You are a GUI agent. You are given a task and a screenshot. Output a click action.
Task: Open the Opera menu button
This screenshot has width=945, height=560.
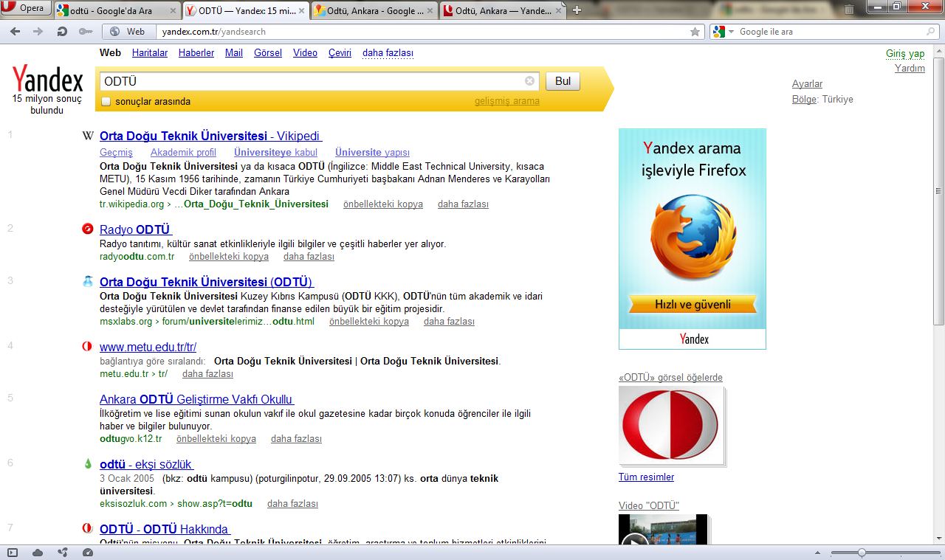[x=27, y=8]
